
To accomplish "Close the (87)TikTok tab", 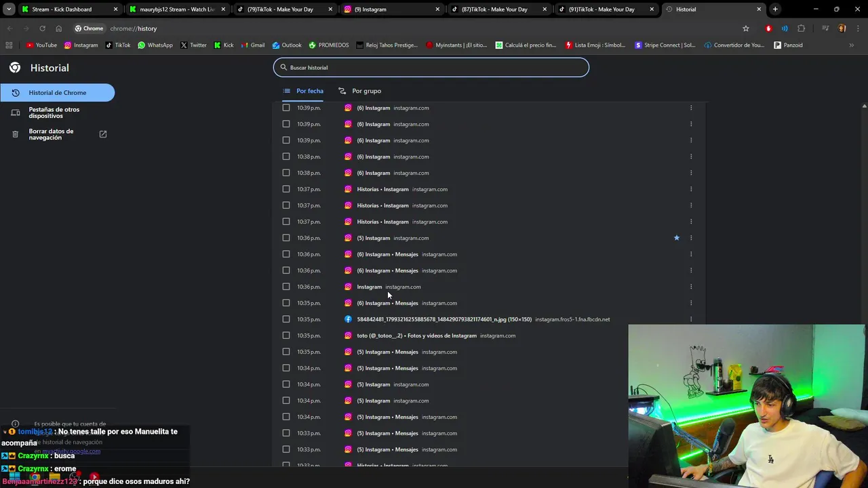I will click(545, 9).
